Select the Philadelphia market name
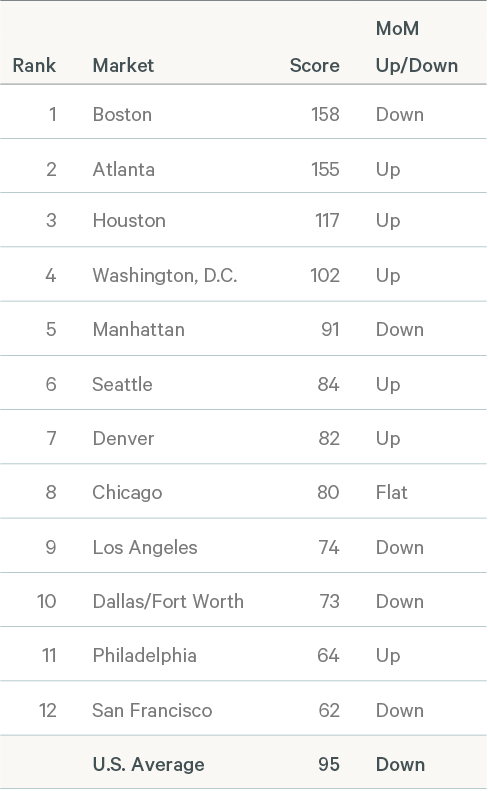 pos(144,655)
